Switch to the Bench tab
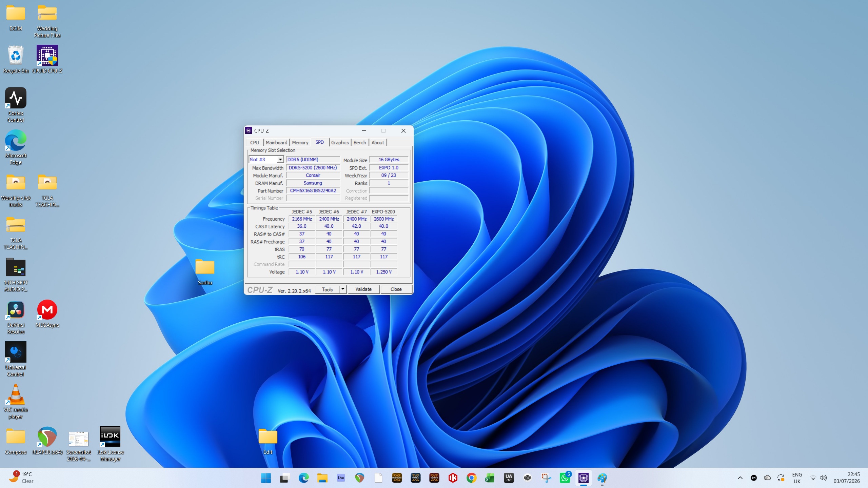This screenshot has height=488, width=868. coord(360,143)
